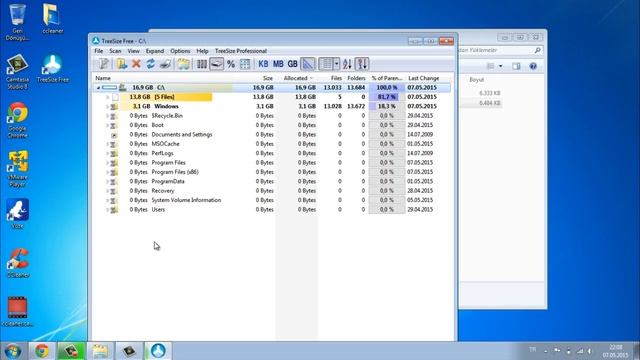Screen dimensions: 640x360
Task: Sort by the Name column header
Action: pyautogui.click(x=103, y=78)
